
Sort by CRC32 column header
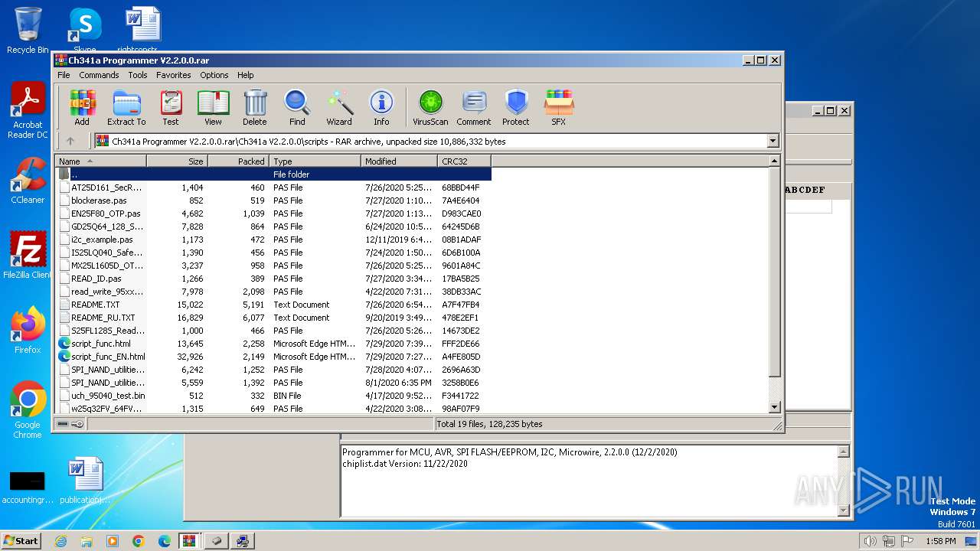tap(464, 161)
